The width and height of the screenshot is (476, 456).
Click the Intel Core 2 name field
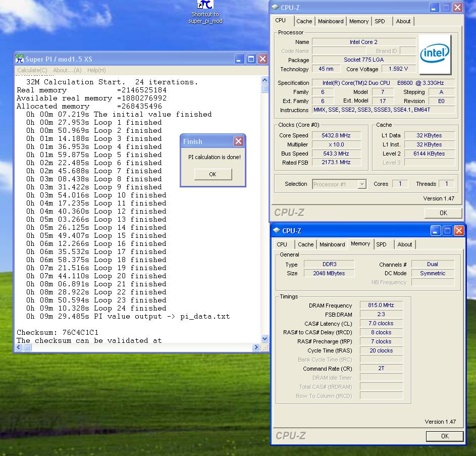point(363,42)
